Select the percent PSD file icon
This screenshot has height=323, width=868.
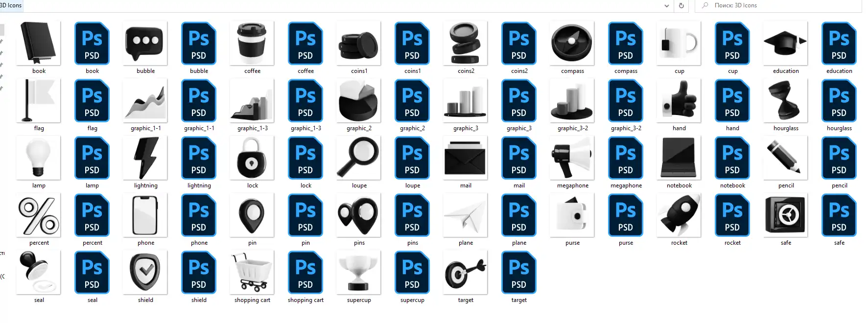click(x=92, y=215)
